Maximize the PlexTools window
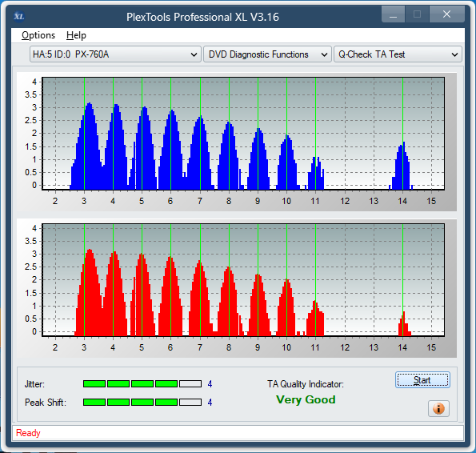The height and width of the screenshot is (453, 476). pos(417,14)
